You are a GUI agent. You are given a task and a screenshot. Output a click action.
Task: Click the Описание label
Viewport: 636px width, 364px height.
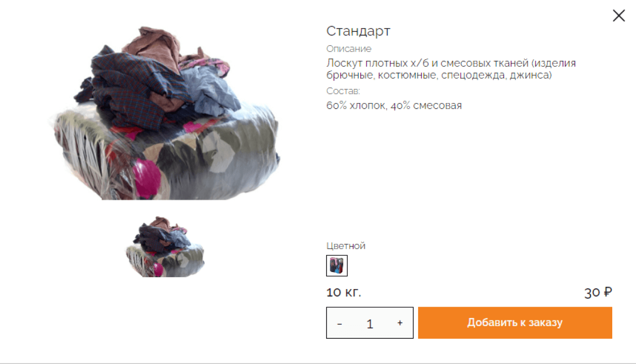click(349, 49)
